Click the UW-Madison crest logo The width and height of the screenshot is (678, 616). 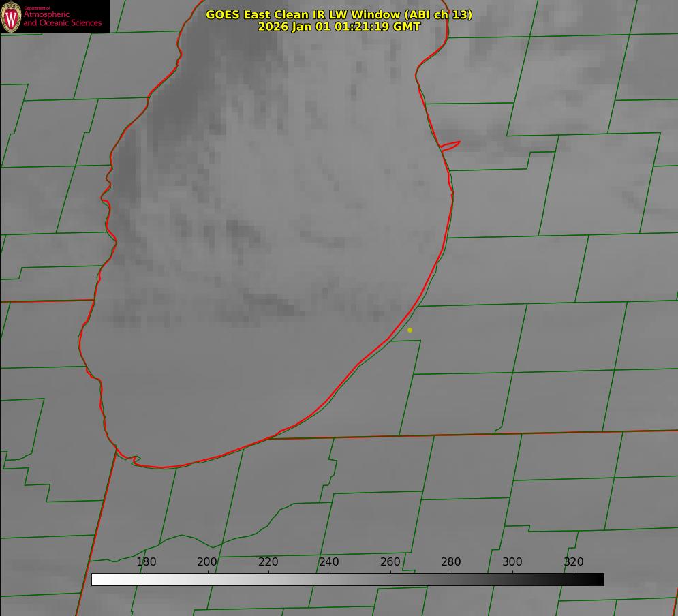point(12,17)
